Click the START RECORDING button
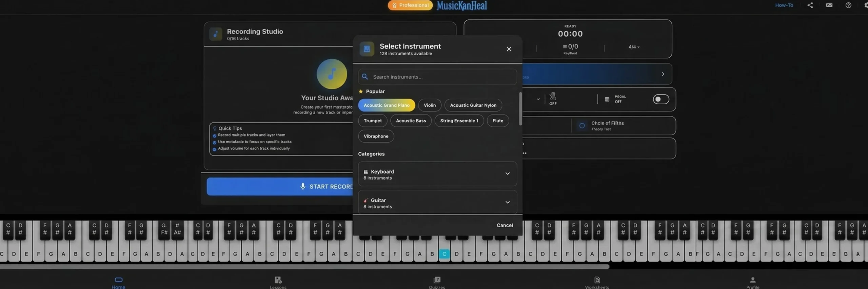Screen dimensions: 868x289 click(x=280, y=187)
